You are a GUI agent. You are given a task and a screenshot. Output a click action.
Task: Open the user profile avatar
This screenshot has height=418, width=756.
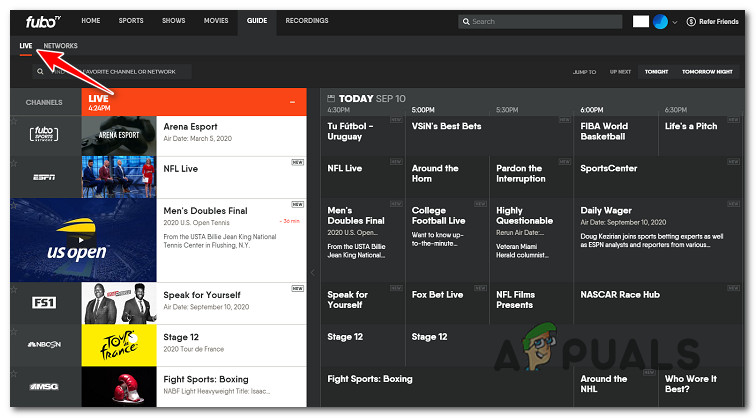click(x=660, y=21)
